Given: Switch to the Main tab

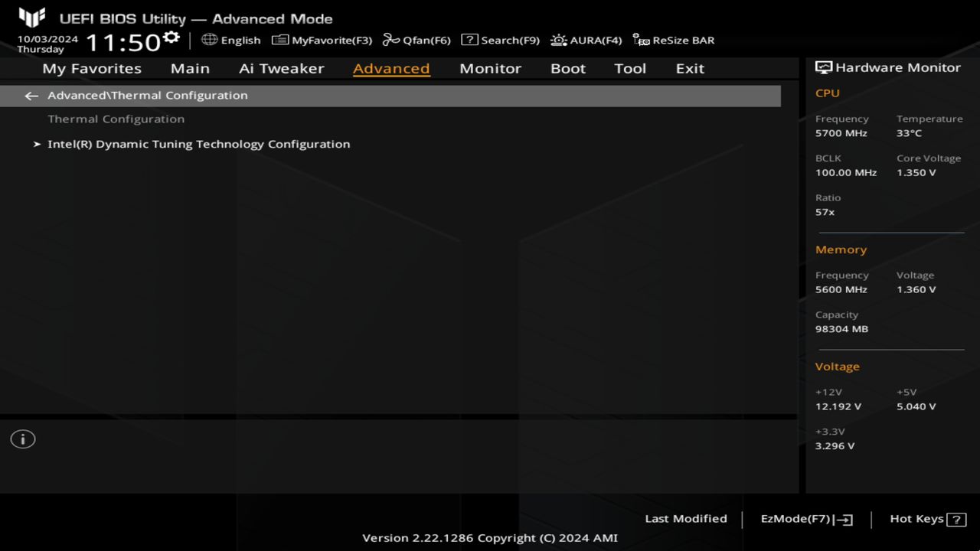Looking at the screenshot, I should [190, 68].
